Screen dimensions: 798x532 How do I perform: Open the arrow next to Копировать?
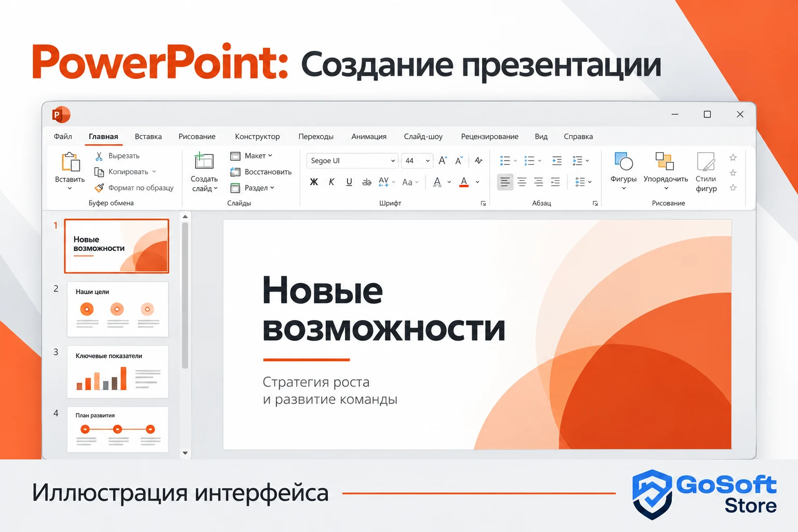(x=154, y=171)
